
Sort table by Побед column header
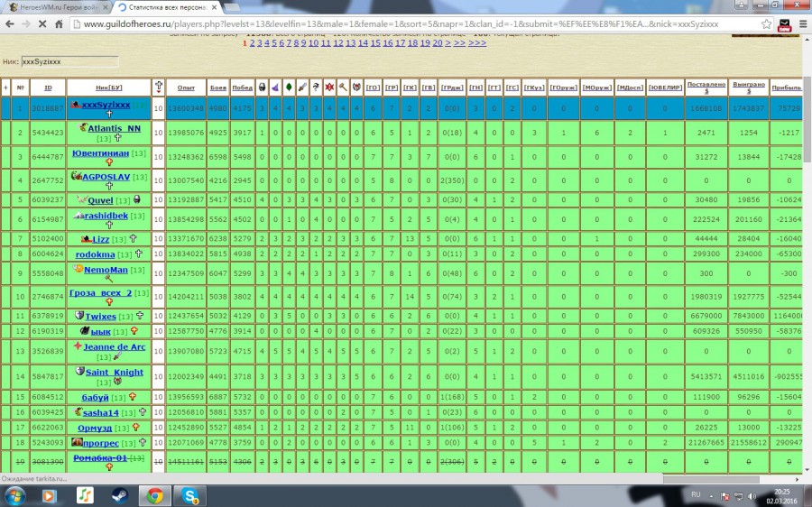(x=242, y=88)
